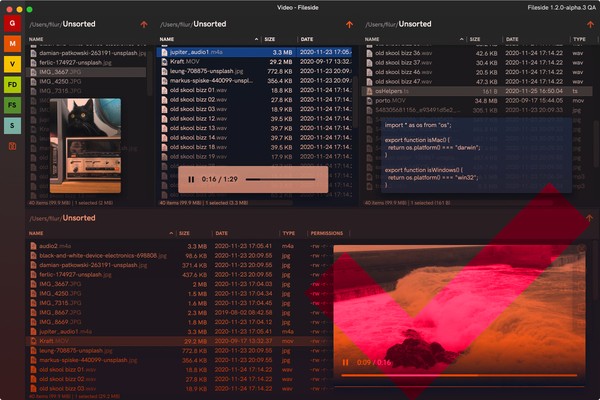Sort top-right pane by NAME column

coord(372,39)
